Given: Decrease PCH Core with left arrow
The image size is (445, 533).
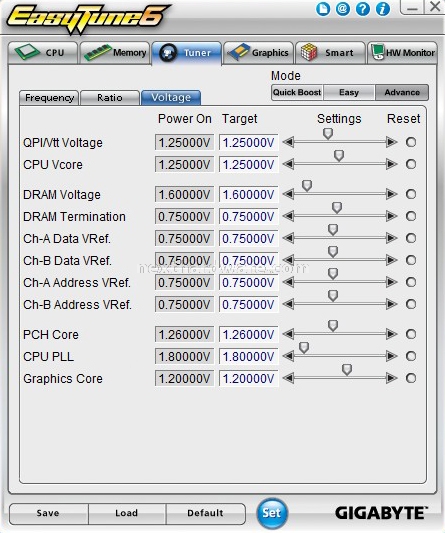Looking at the screenshot, I should pos(289,334).
